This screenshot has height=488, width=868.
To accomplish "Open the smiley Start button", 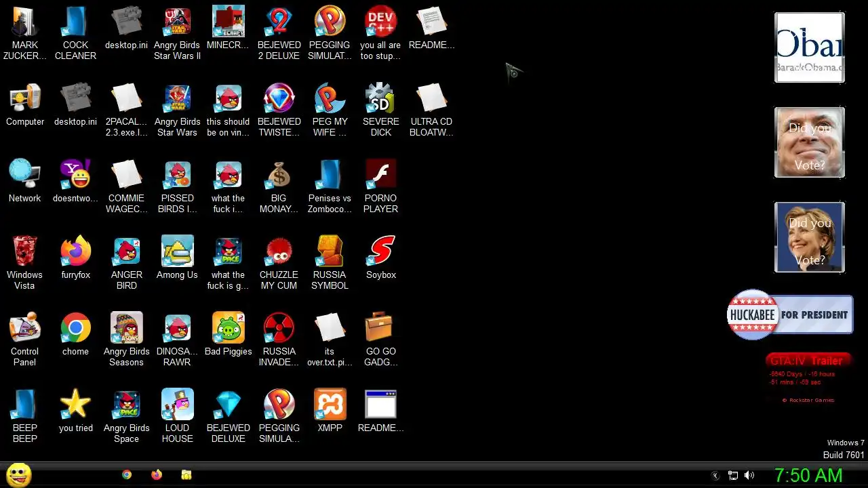I will point(18,474).
